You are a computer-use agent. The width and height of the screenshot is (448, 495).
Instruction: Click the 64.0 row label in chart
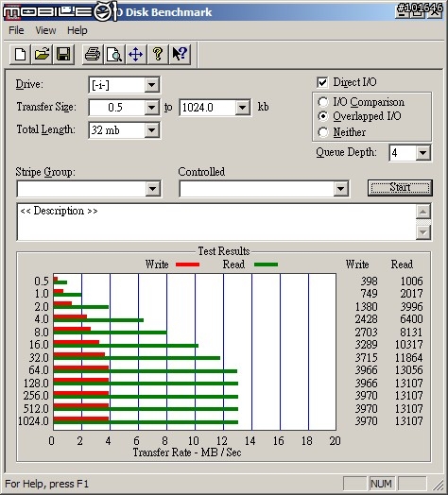tap(39, 369)
